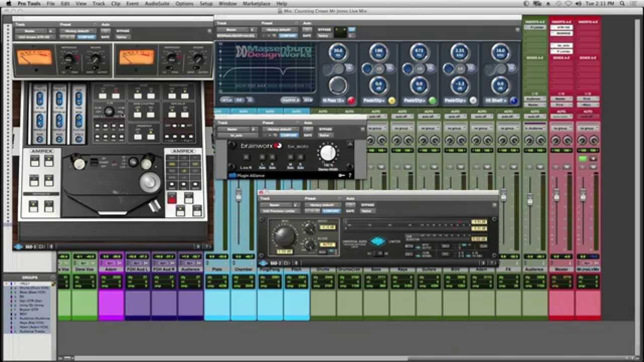The image size is (644, 362).
Task: Open the Hi Shelf filter type dropdown
Action: pos(497,101)
